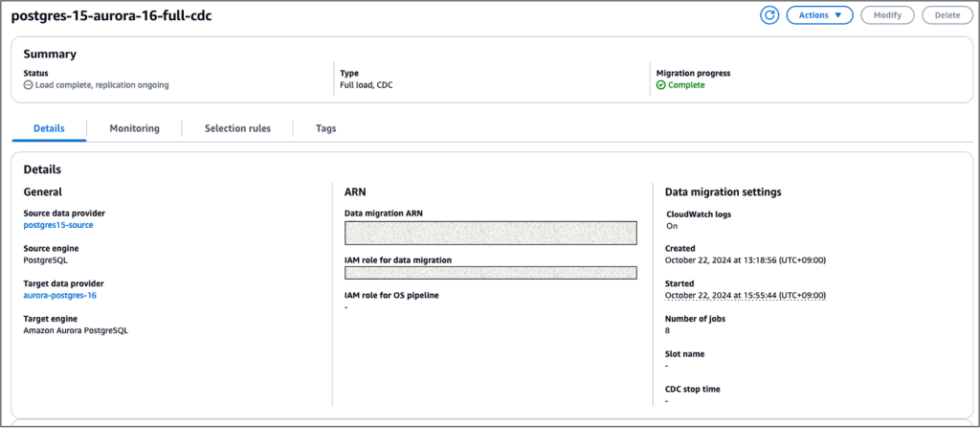Click the refresh icon button
Viewport: 980px width, 428px height.
pos(769,15)
